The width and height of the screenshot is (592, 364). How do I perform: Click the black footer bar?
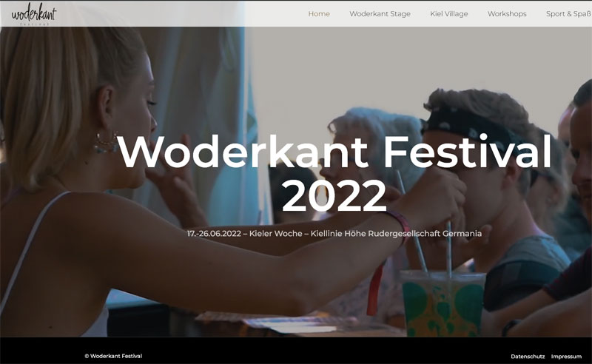coord(296,351)
